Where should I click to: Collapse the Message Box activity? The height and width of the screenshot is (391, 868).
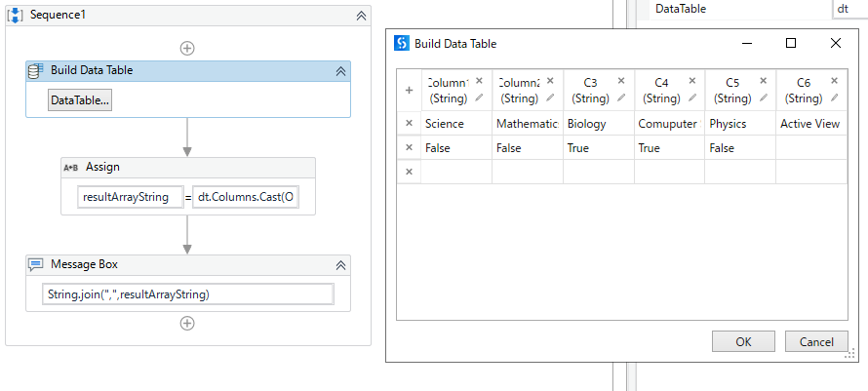point(340,265)
